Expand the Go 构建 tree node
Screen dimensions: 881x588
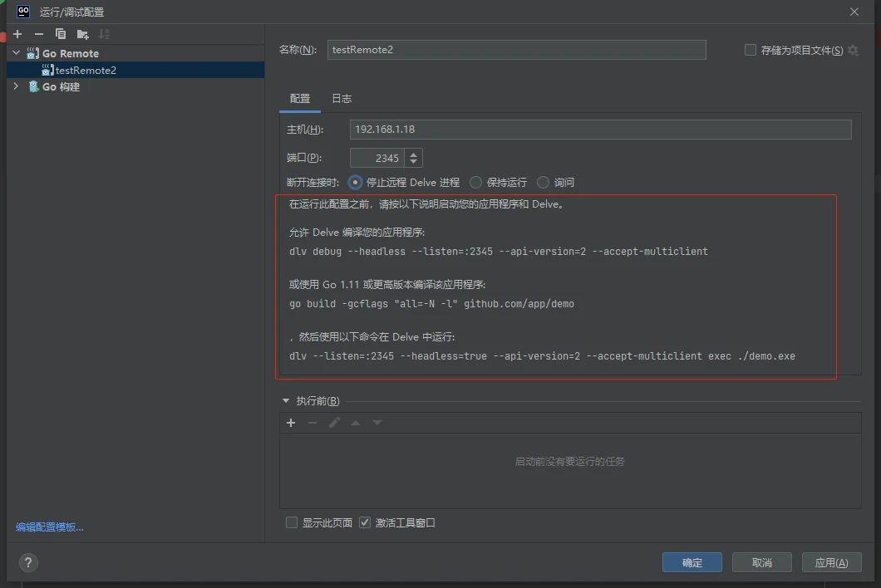[x=17, y=86]
